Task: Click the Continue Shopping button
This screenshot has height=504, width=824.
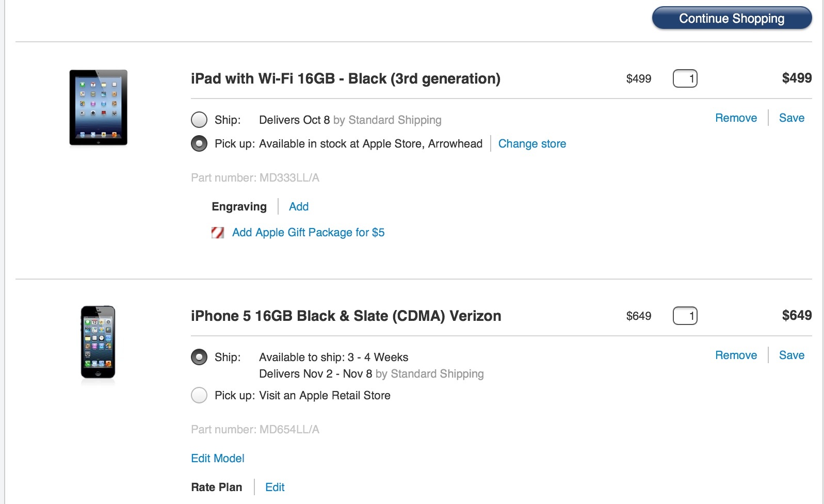Action: click(732, 18)
